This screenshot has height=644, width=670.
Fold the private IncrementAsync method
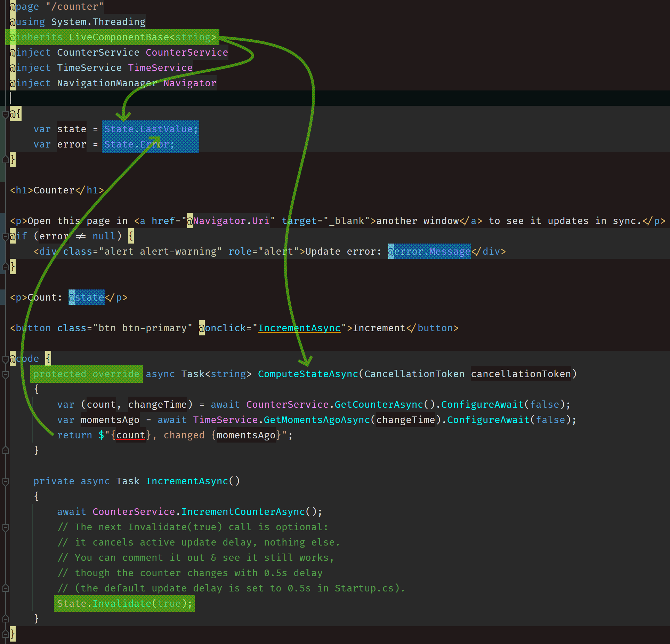point(5,482)
